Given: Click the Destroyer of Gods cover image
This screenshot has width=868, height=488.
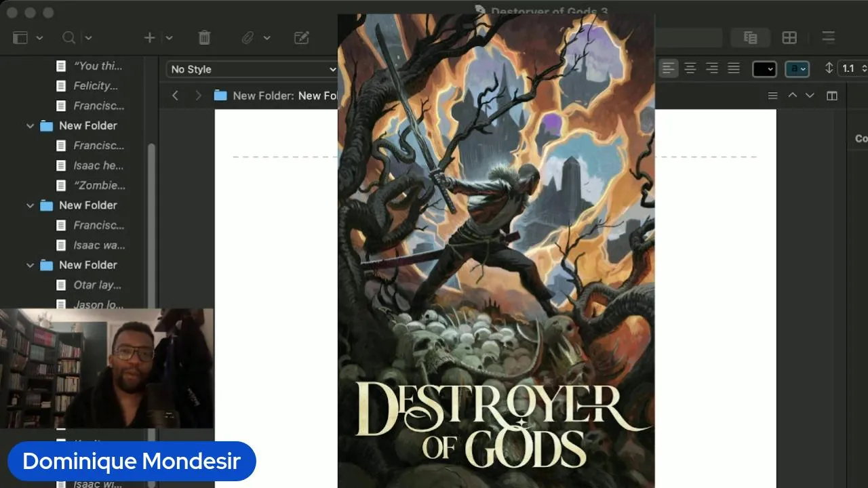Looking at the screenshot, I should [496, 251].
